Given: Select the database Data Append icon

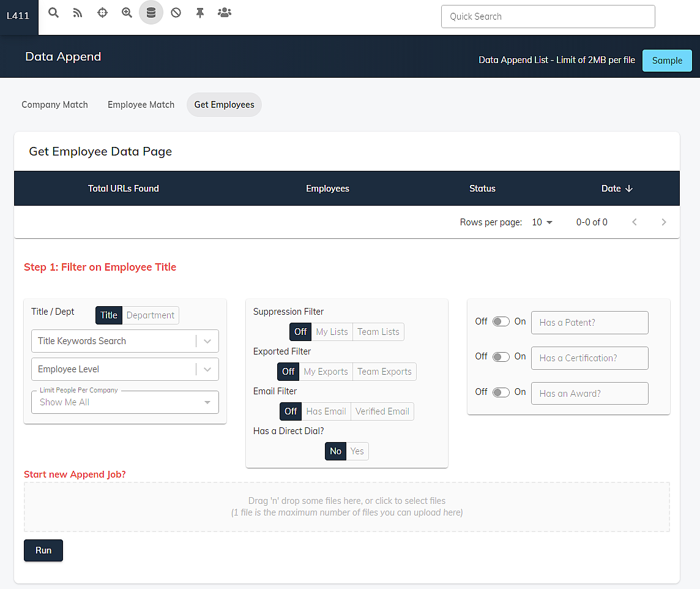Looking at the screenshot, I should [x=151, y=12].
